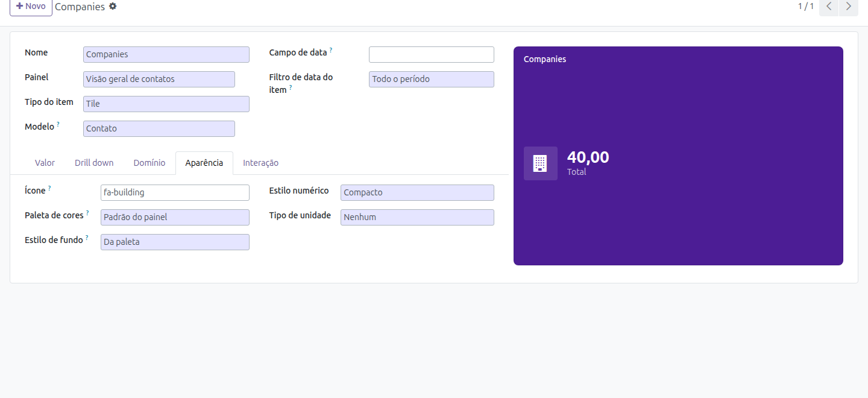
Task: Open the Tipo de unidade dropdown
Action: [x=417, y=217]
